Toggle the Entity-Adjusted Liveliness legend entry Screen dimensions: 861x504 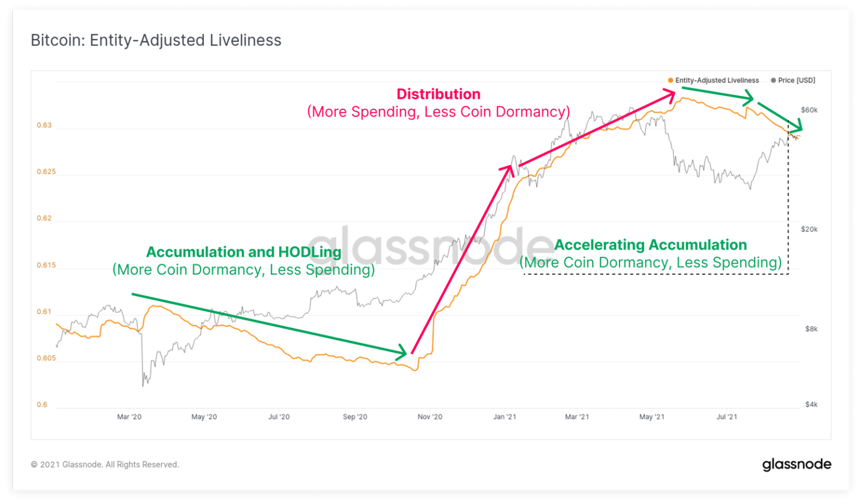click(713, 80)
